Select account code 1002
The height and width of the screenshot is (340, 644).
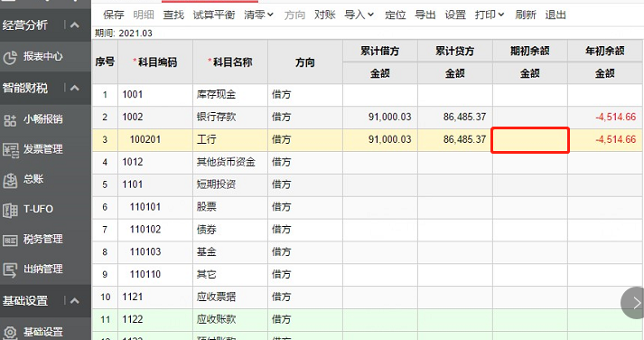click(132, 118)
